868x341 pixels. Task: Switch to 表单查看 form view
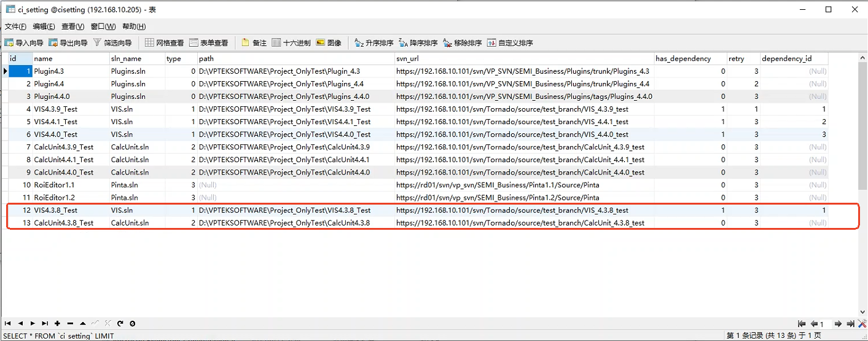209,43
